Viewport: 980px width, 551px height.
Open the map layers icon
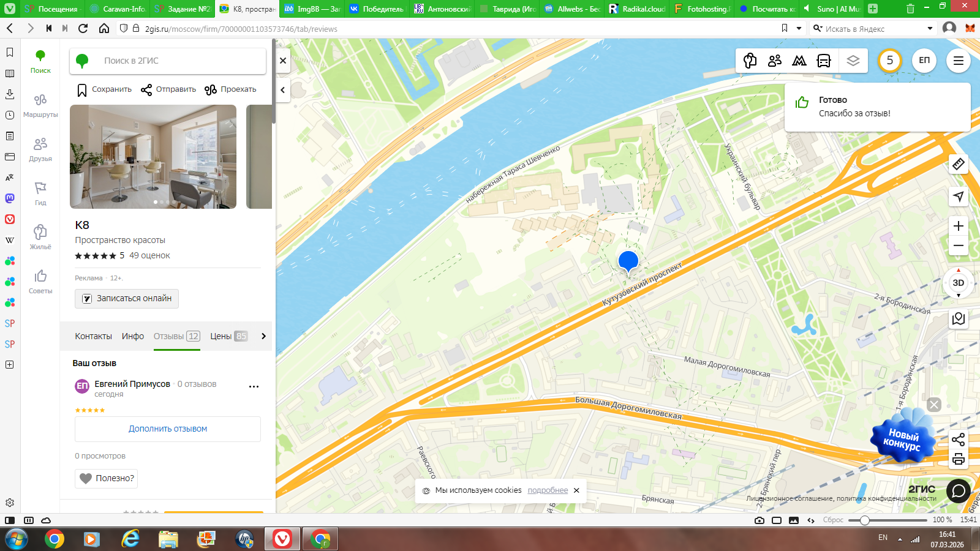pos(853,61)
